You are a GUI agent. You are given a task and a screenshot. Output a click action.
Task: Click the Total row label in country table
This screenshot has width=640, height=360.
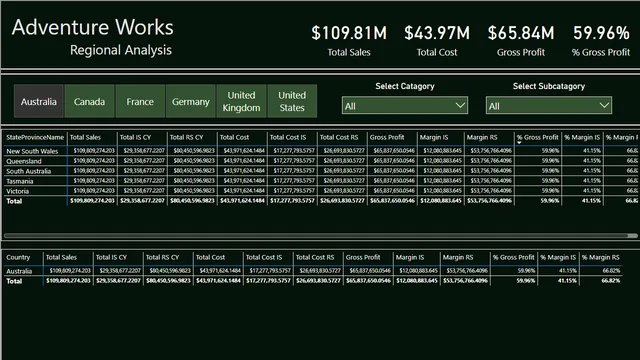(x=14, y=281)
